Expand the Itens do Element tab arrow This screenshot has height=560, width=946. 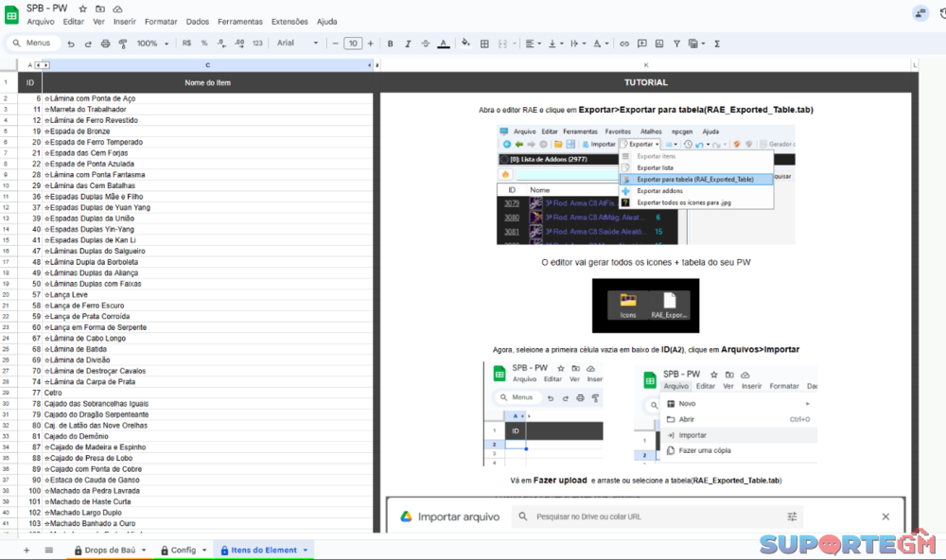(x=305, y=550)
